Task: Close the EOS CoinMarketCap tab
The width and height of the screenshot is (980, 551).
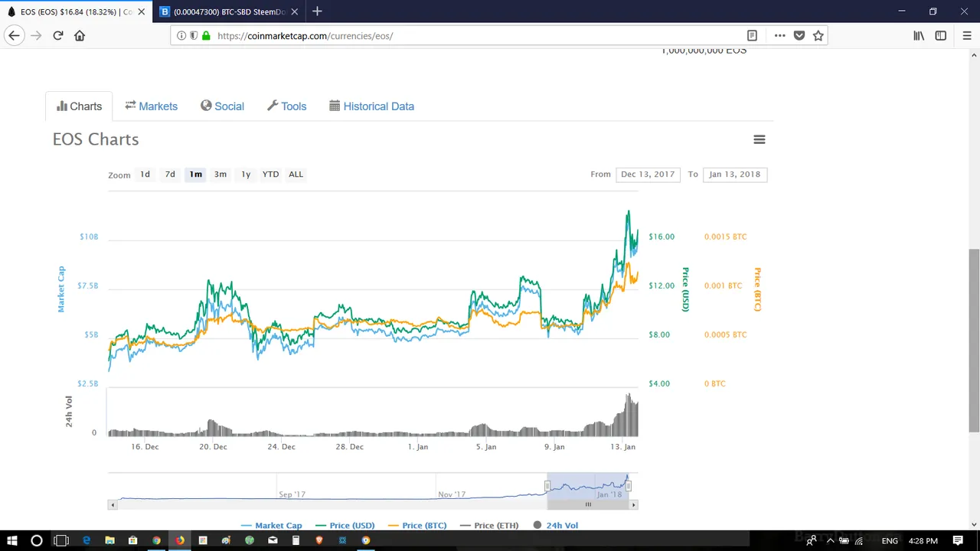Action: pyautogui.click(x=141, y=11)
